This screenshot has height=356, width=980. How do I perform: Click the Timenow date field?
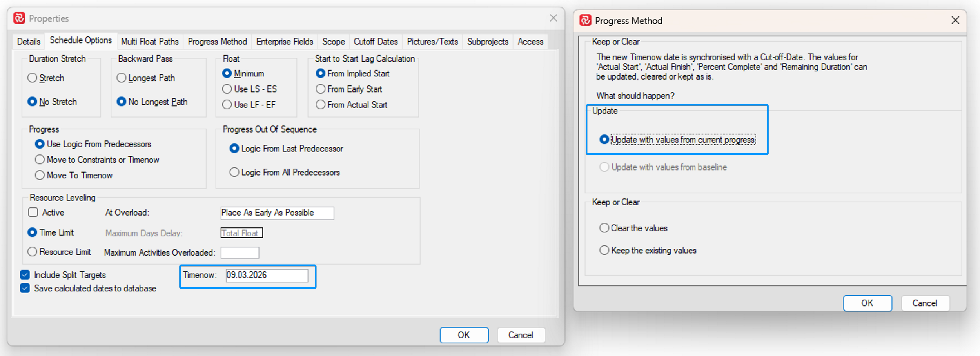point(267,275)
